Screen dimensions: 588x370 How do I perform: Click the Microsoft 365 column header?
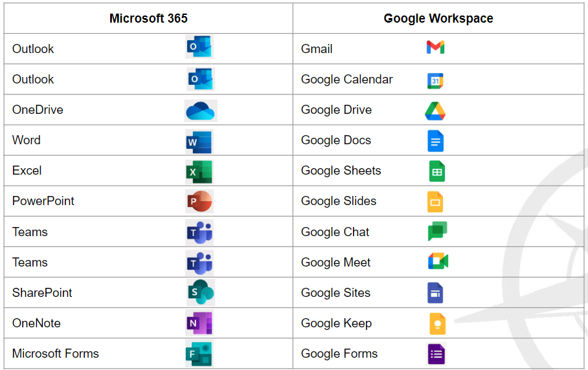pyautogui.click(x=148, y=18)
